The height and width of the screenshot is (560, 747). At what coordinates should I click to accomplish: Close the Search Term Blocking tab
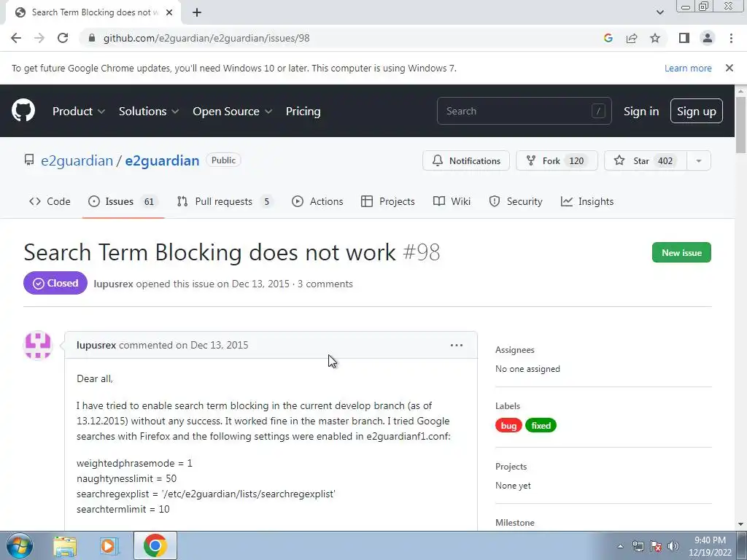[169, 12]
